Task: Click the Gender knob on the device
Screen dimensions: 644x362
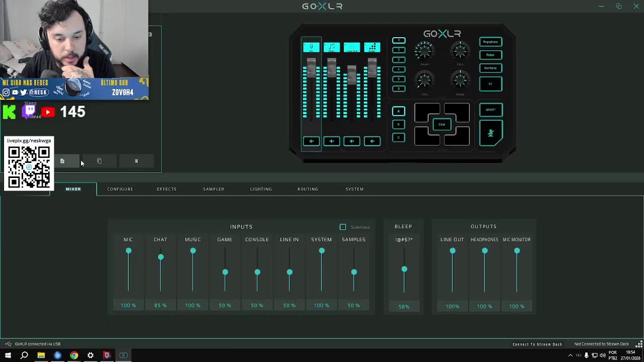Action: (x=460, y=79)
